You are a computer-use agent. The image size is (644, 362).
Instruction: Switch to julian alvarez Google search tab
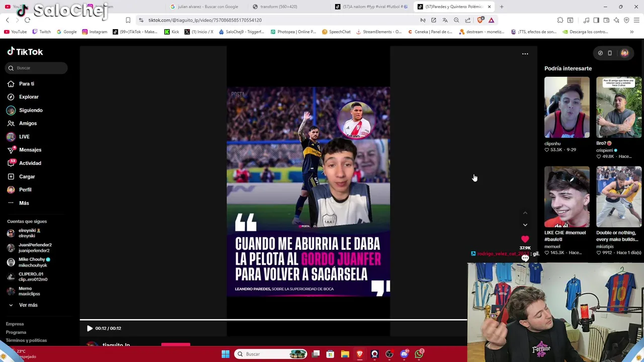[205, 7]
